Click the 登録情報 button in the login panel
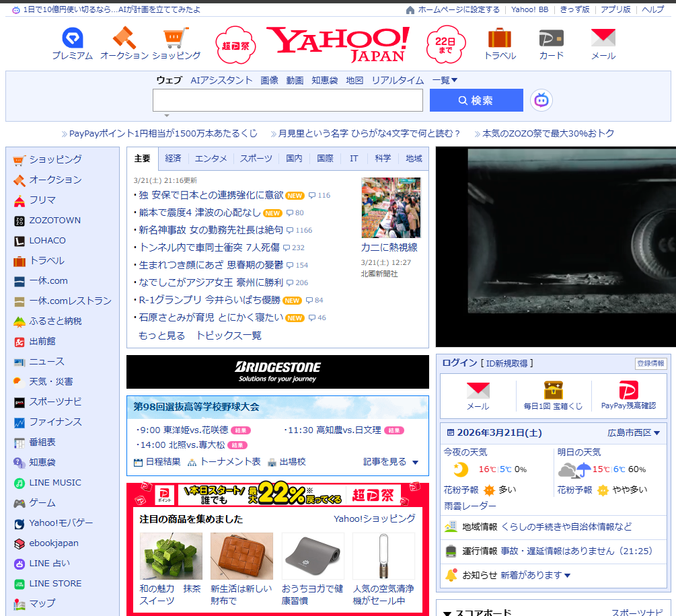The width and height of the screenshot is (676, 616). [x=650, y=363]
